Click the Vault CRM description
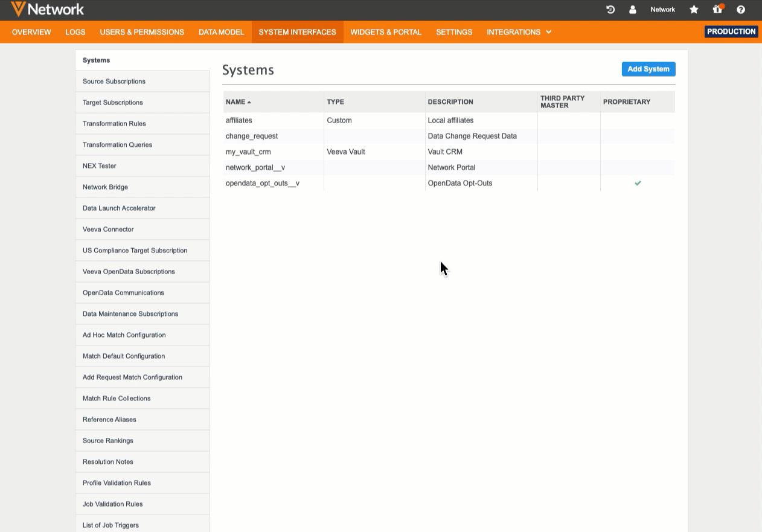The image size is (762, 532). point(446,152)
